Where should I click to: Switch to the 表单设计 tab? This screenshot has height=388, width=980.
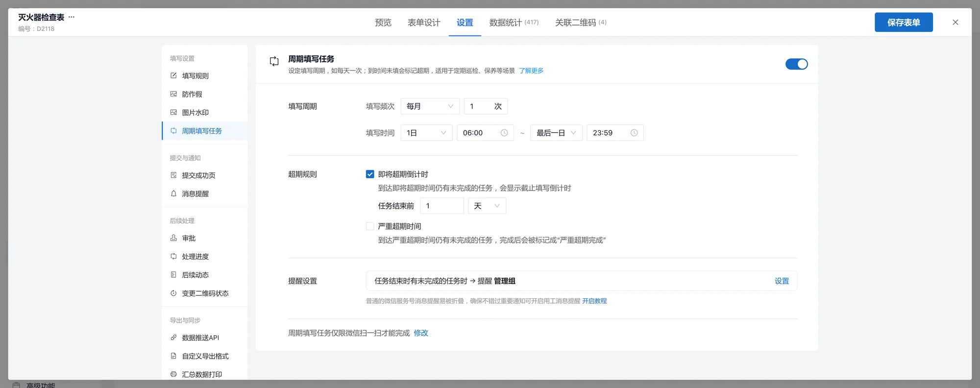tap(424, 23)
